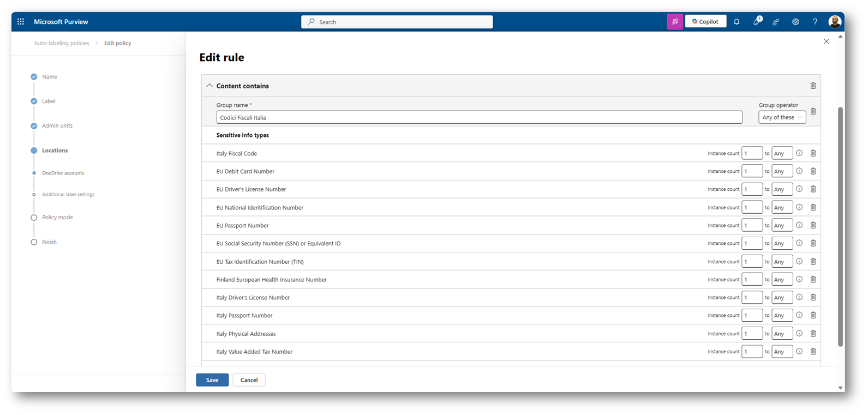The width and height of the screenshot is (868, 415).
Task: Delete EU Driver's License Number row
Action: click(813, 189)
